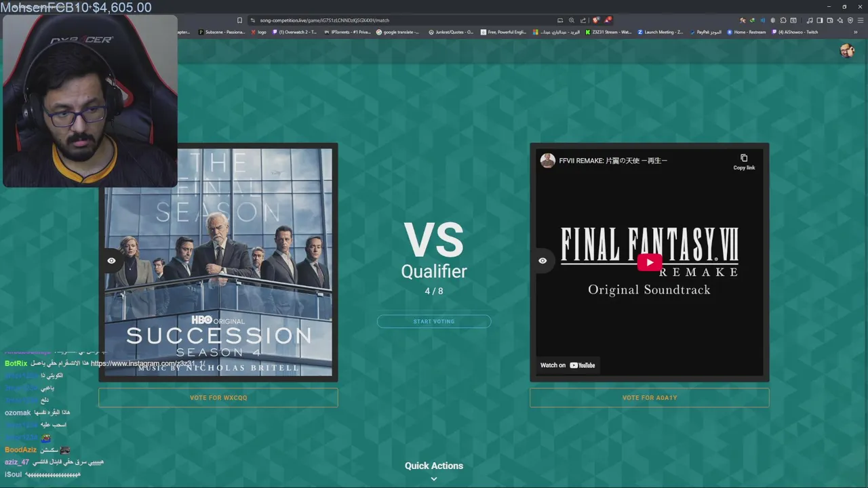This screenshot has width=868, height=488.
Task: Open the Subscene bookmark
Action: pyautogui.click(x=222, y=32)
